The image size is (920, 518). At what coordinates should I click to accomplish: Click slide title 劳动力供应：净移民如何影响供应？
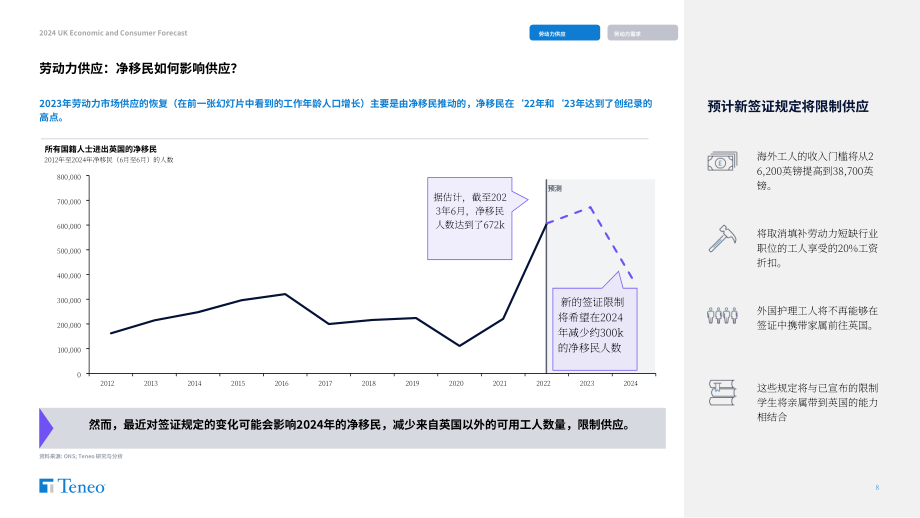[x=138, y=69]
